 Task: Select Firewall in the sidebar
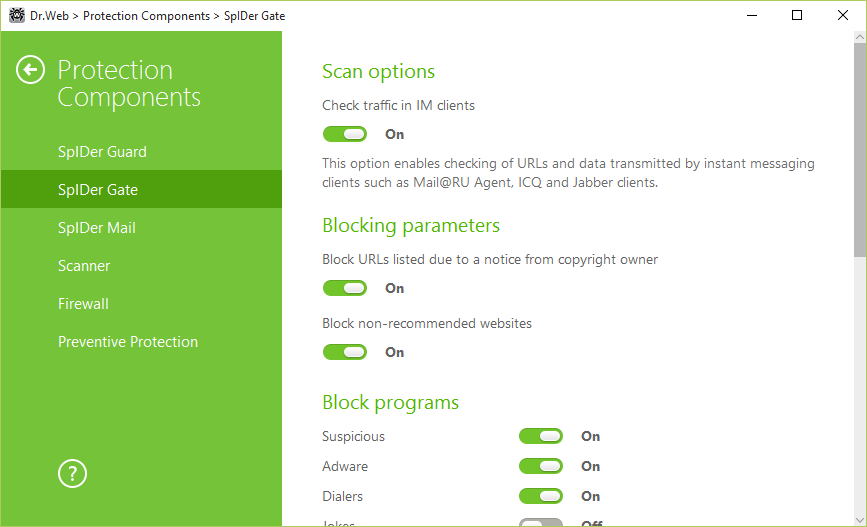83,304
